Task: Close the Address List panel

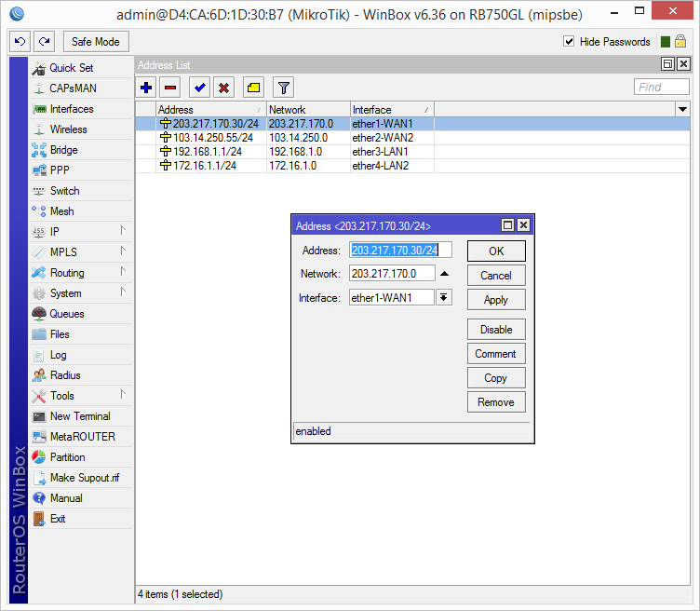Action: [x=683, y=64]
